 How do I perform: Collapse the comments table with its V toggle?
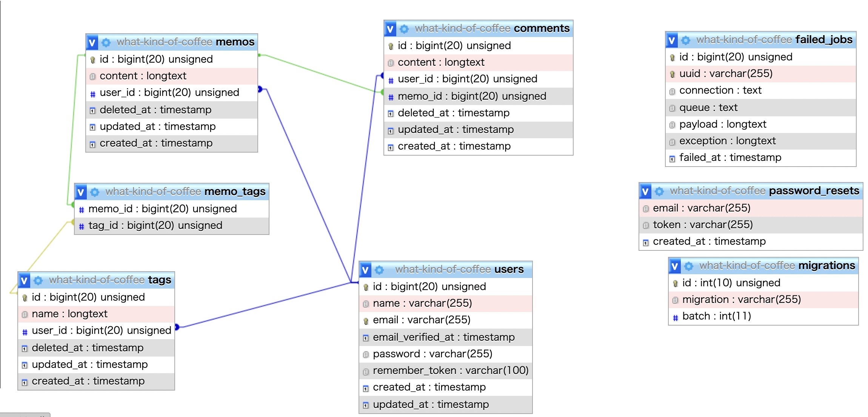click(x=390, y=29)
